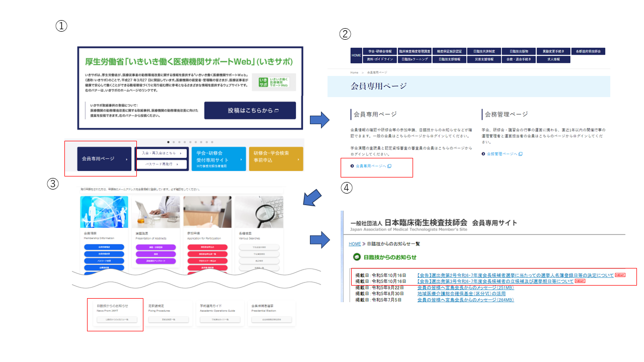This screenshot has width=644, height=362.
Task: Open 災害支援情報 menu item
Action: point(484,59)
